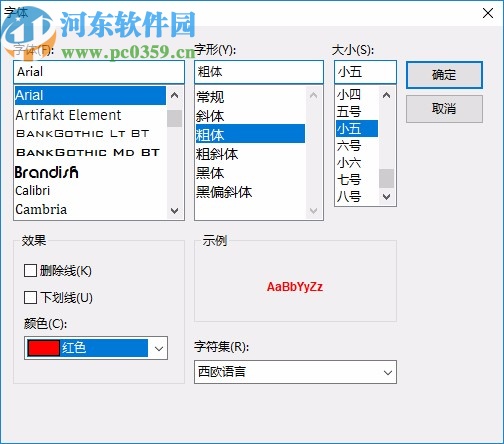
Task: Select the Brandish font
Action: [x=90, y=172]
